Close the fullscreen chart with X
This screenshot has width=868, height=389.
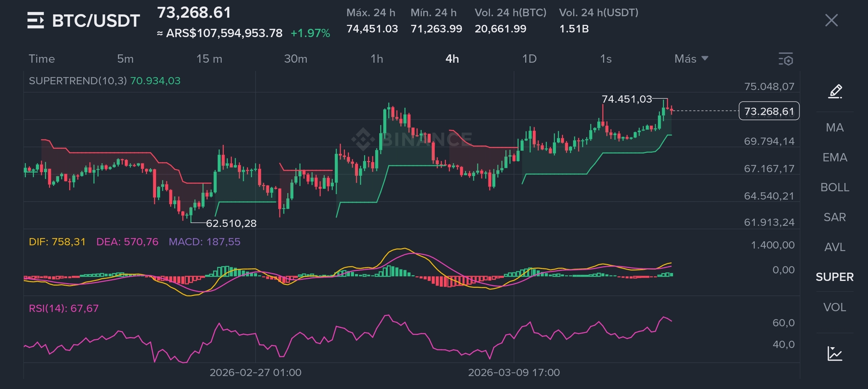pyautogui.click(x=831, y=20)
